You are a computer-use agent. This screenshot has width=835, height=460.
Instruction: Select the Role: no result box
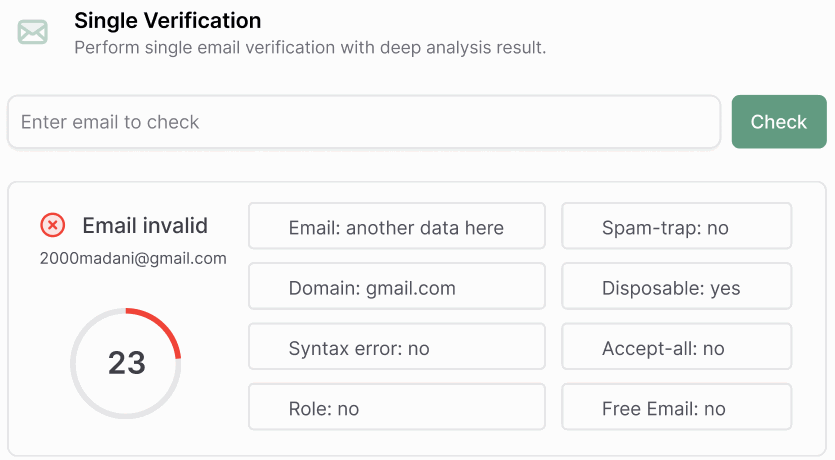coord(396,407)
